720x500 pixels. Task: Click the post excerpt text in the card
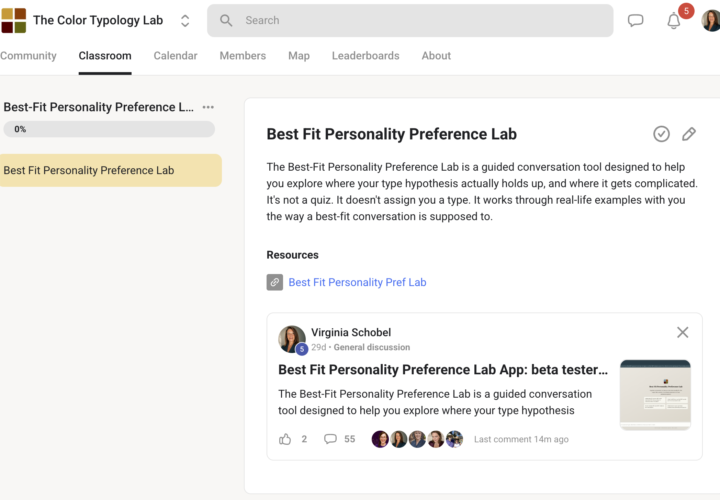click(x=435, y=402)
